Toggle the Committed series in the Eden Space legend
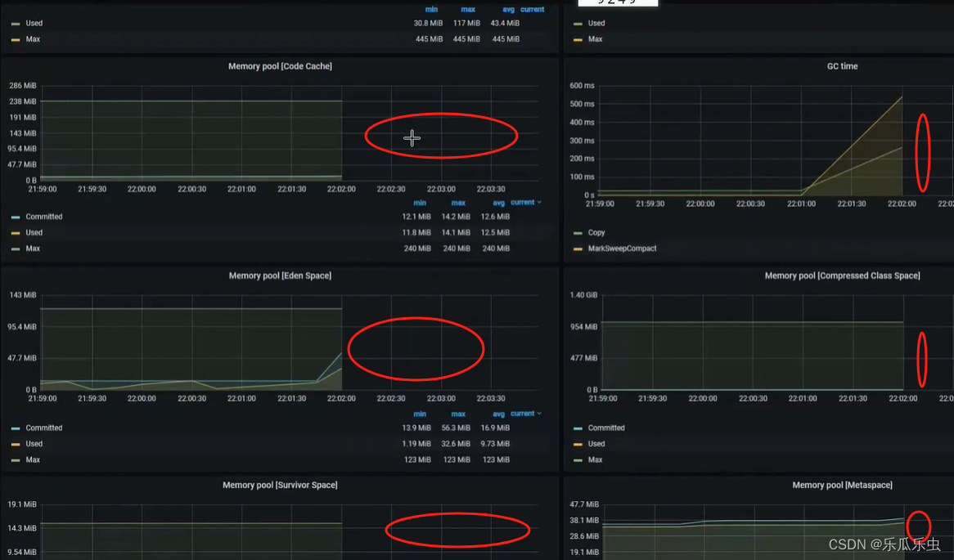954x560 pixels. 44,428
